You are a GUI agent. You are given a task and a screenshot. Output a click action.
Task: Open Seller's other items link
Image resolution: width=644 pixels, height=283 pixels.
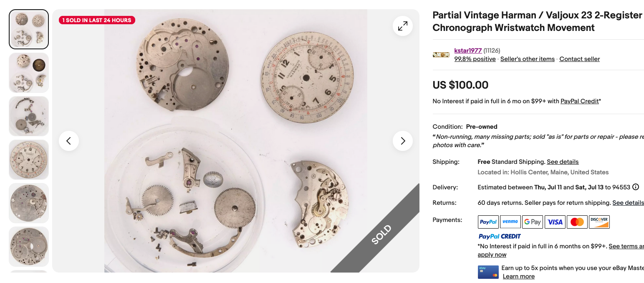tap(528, 59)
